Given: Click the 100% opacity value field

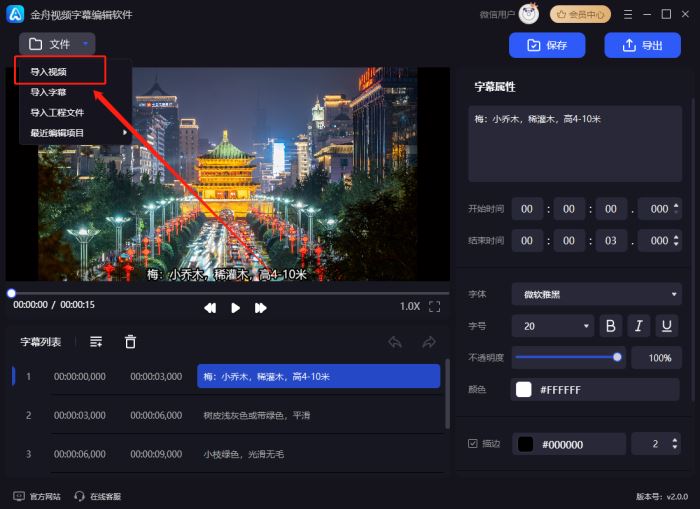Looking at the screenshot, I should click(x=657, y=358).
